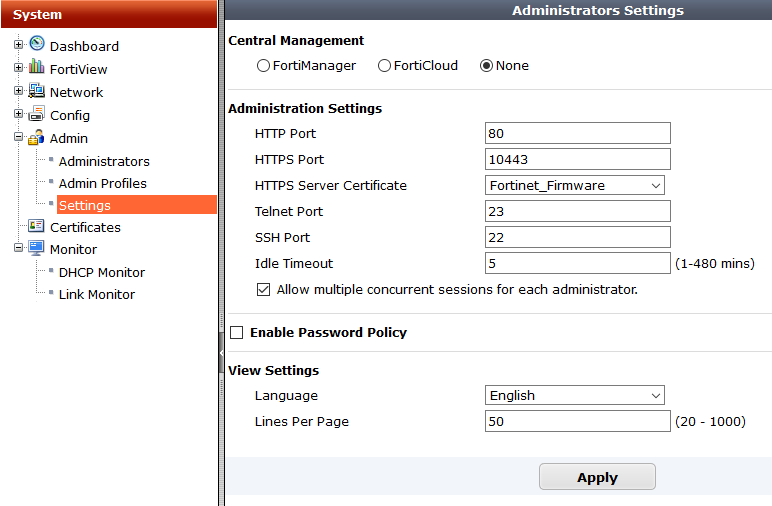Open HTTPS Server Certificate dropdown
The width and height of the screenshot is (772, 506).
click(574, 185)
